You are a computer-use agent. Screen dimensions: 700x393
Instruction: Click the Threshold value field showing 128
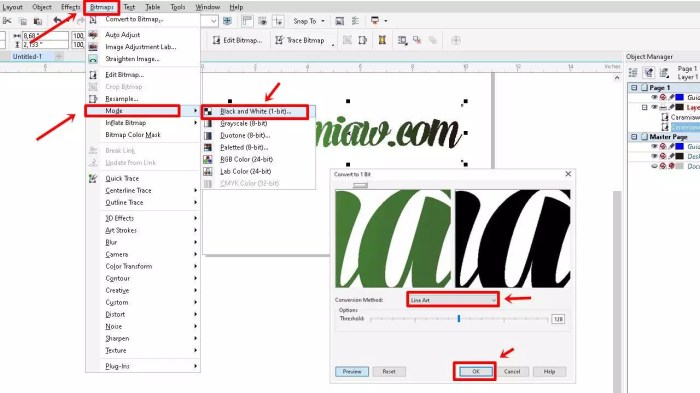(x=558, y=319)
